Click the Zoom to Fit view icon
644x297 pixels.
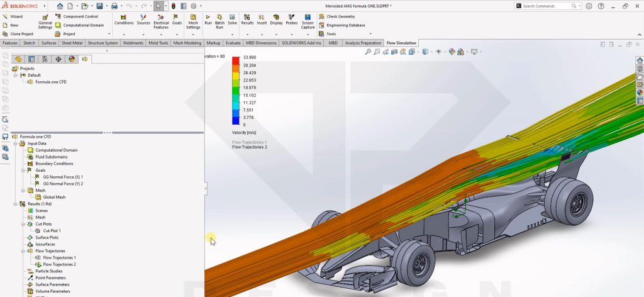(369, 52)
